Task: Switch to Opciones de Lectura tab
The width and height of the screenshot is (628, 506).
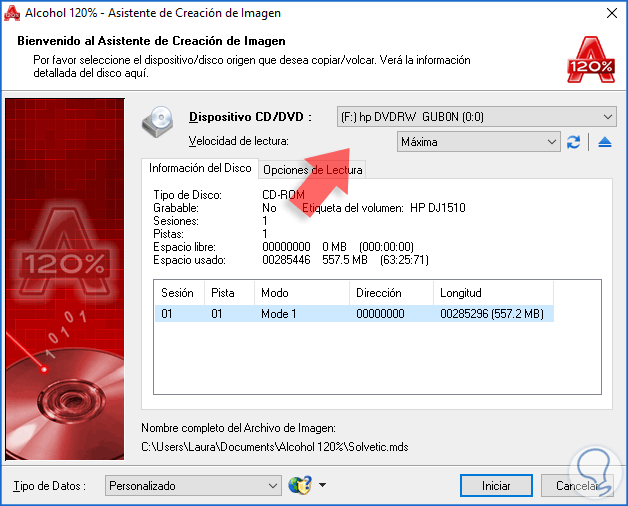Action: (312, 170)
